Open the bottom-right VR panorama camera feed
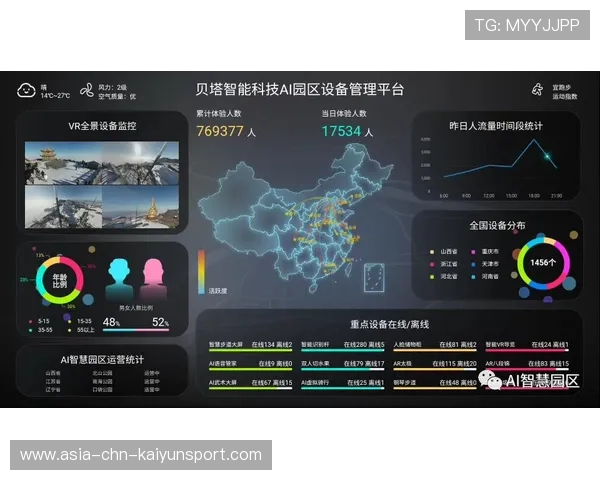This screenshot has height=480, width=600. pyautogui.click(x=141, y=207)
